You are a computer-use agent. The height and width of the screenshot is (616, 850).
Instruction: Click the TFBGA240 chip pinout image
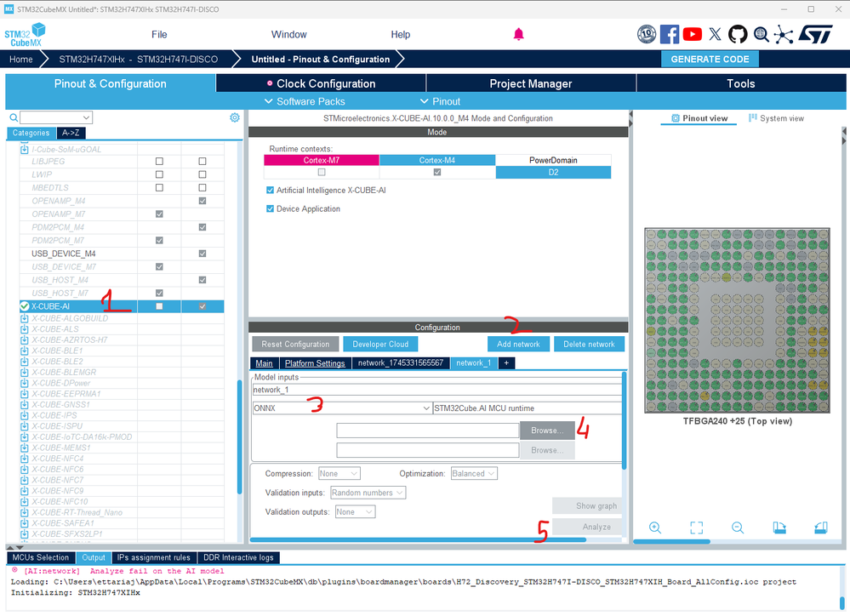(737, 321)
